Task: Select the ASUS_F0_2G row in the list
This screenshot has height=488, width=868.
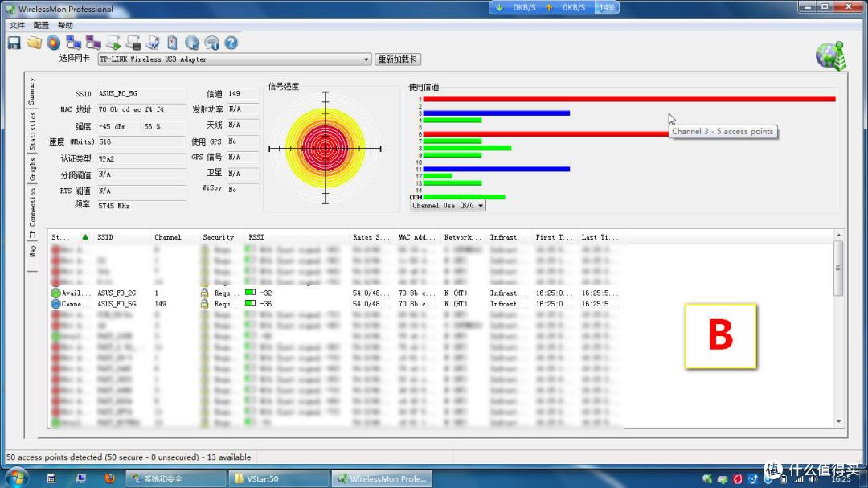Action: click(336, 293)
